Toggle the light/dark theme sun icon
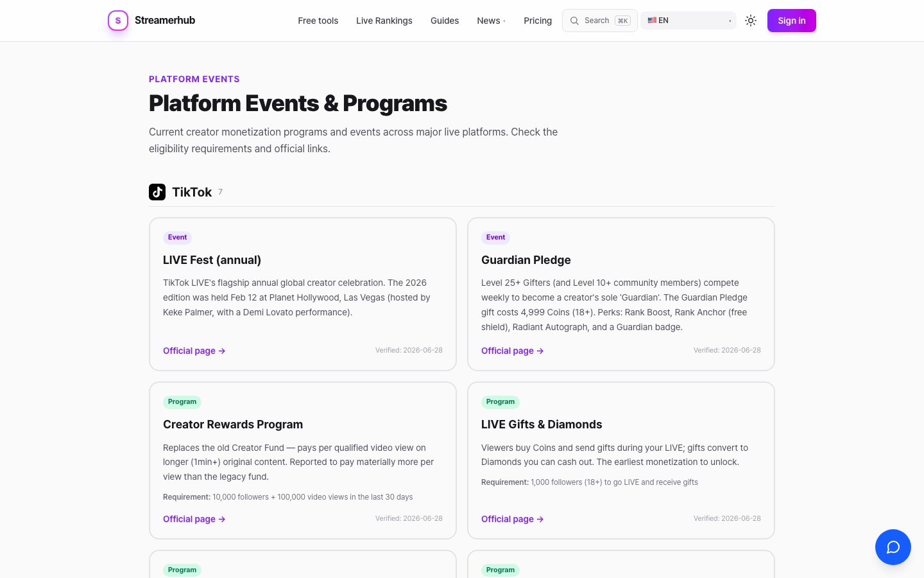 click(x=751, y=21)
